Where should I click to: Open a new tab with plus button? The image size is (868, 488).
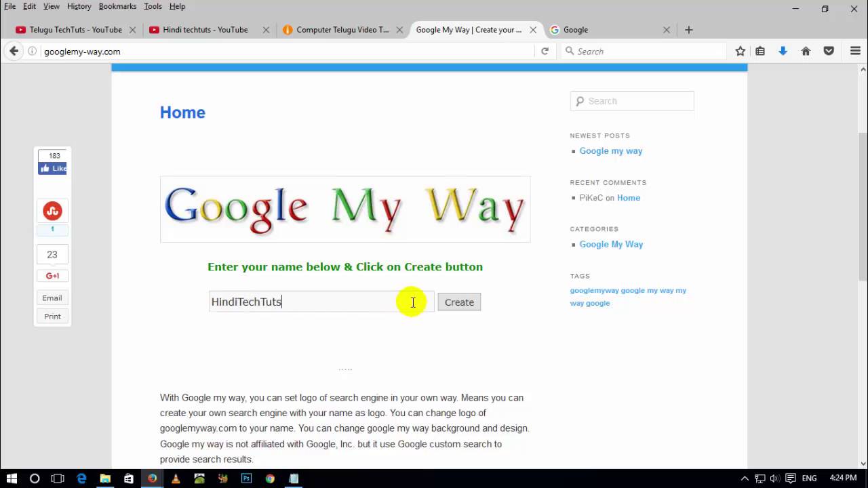click(689, 30)
